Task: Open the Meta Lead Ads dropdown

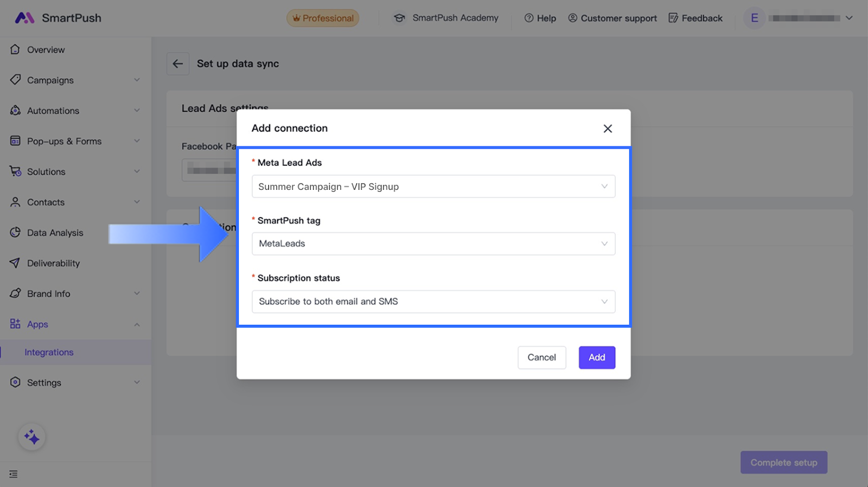Action: coord(433,187)
